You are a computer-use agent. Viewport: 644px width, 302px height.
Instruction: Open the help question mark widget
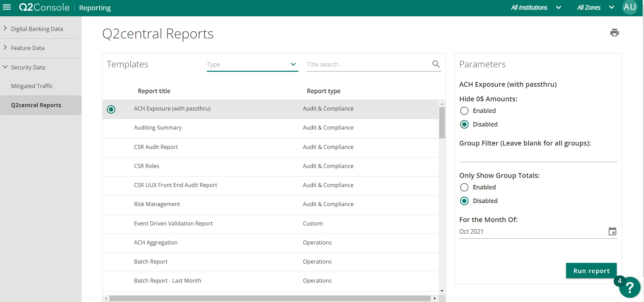[630, 287]
